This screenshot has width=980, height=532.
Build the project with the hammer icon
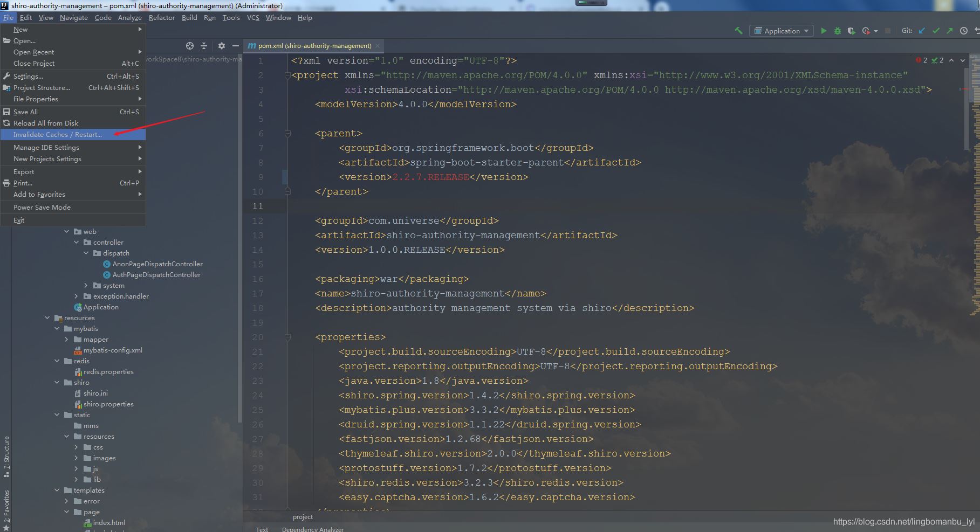point(738,31)
